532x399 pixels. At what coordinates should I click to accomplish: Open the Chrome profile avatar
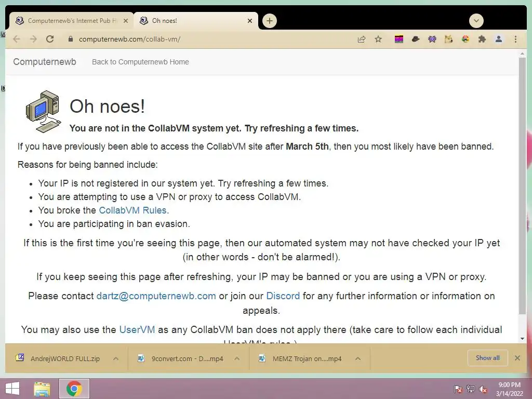point(499,39)
